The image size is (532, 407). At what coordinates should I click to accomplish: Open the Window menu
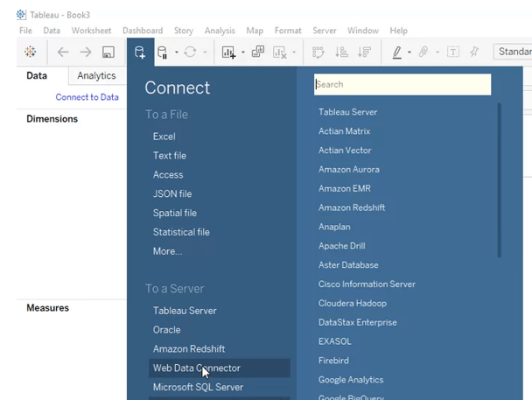click(363, 31)
